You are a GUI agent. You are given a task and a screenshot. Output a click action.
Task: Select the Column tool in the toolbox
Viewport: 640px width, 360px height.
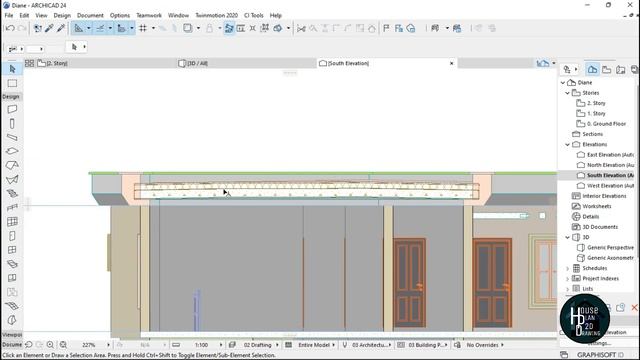pos(12,123)
